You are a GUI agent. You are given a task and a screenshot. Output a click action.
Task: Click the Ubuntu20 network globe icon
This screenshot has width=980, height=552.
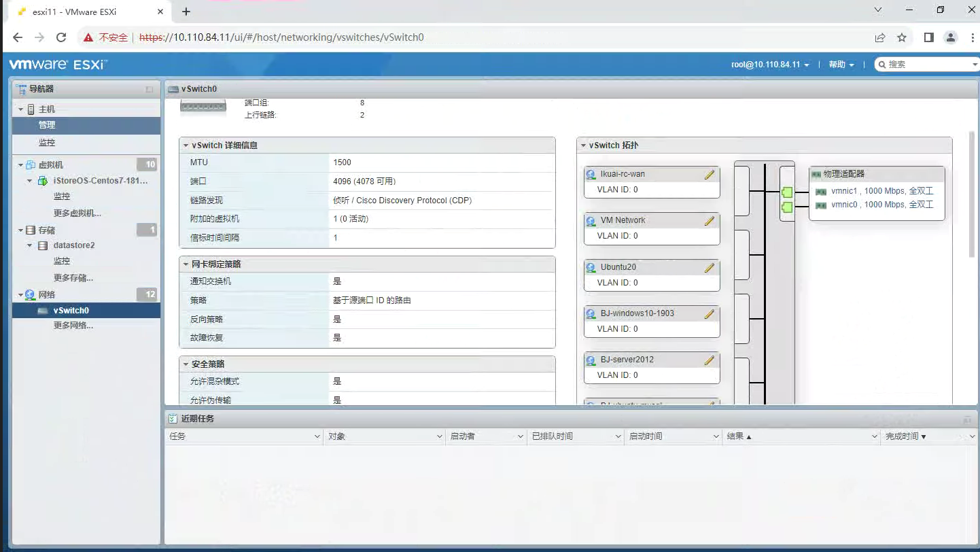coord(591,267)
